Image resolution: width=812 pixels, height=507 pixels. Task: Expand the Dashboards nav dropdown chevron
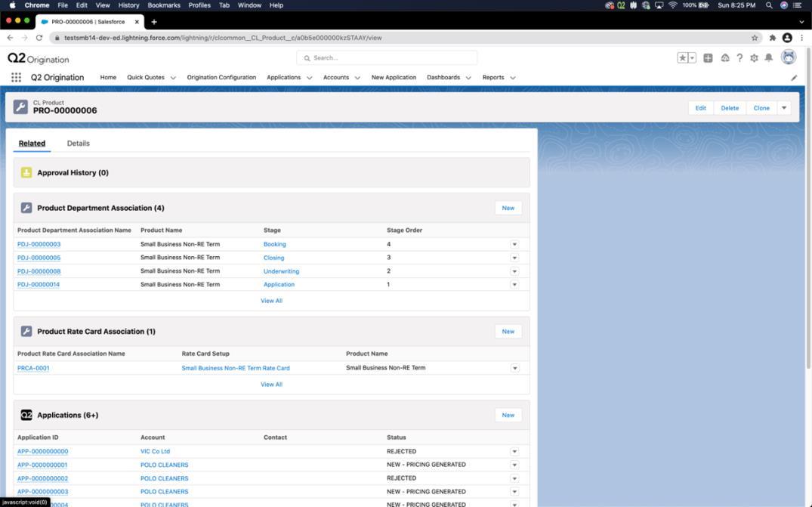click(x=468, y=78)
